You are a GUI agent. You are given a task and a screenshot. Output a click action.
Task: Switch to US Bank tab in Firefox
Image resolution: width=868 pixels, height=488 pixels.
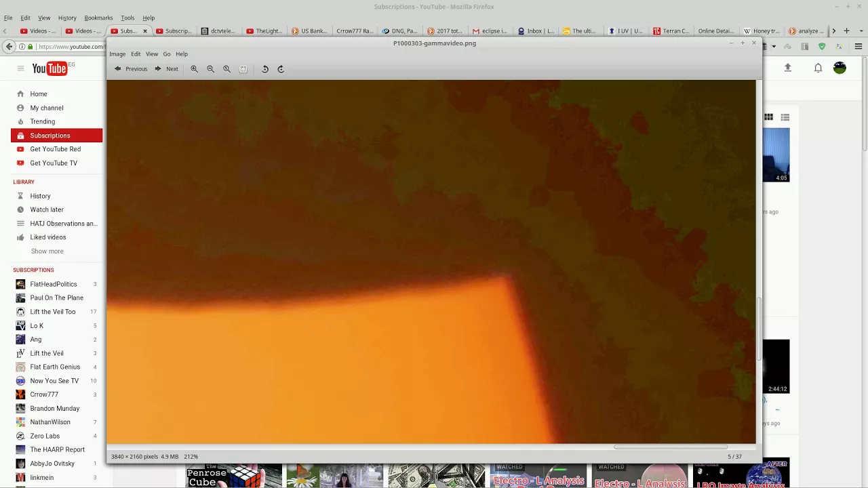coord(309,30)
